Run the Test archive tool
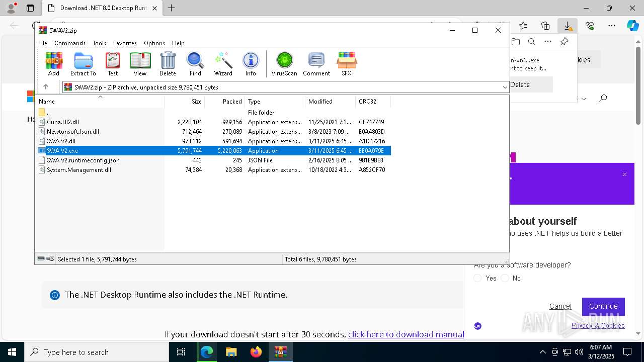The image size is (644, 362). click(x=113, y=64)
